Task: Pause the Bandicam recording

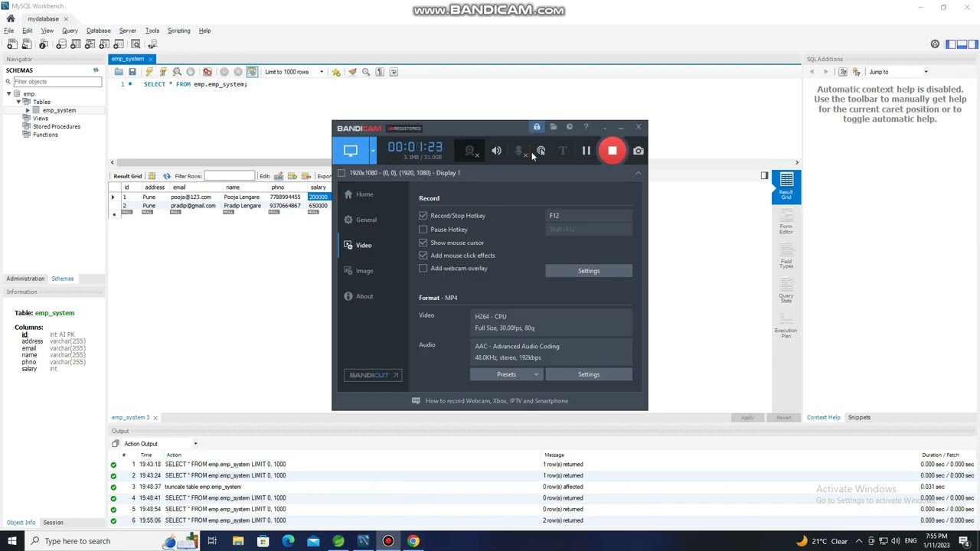Action: tap(586, 151)
